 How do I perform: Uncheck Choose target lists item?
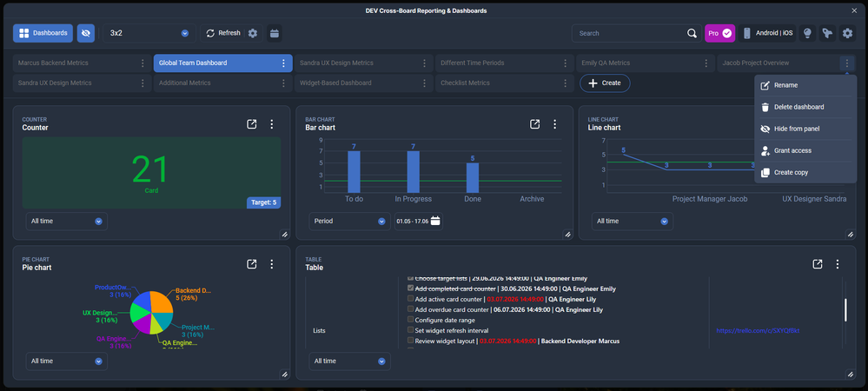(410, 278)
